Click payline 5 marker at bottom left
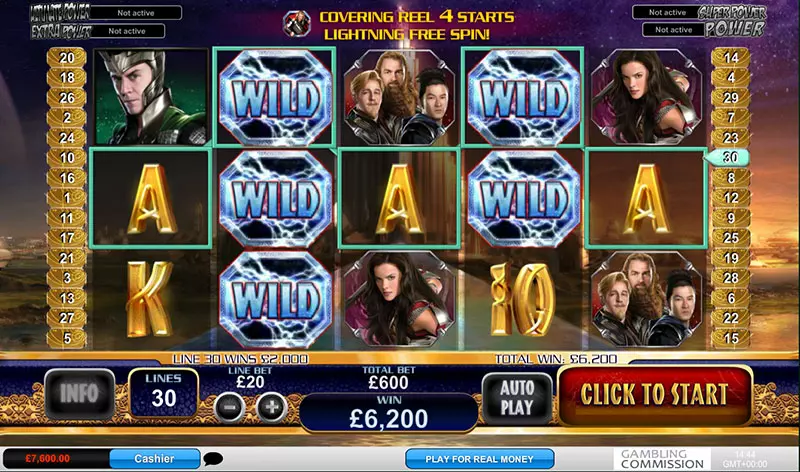 pos(67,338)
